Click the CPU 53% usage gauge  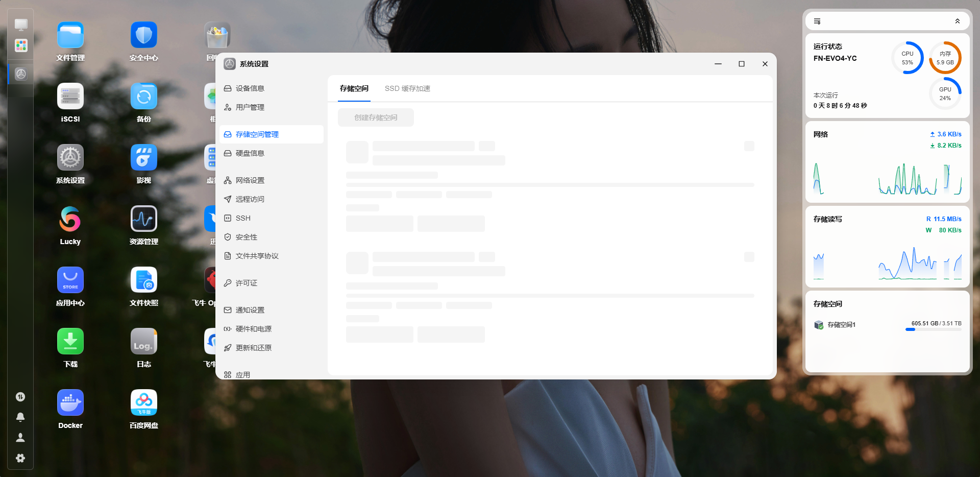tap(908, 58)
